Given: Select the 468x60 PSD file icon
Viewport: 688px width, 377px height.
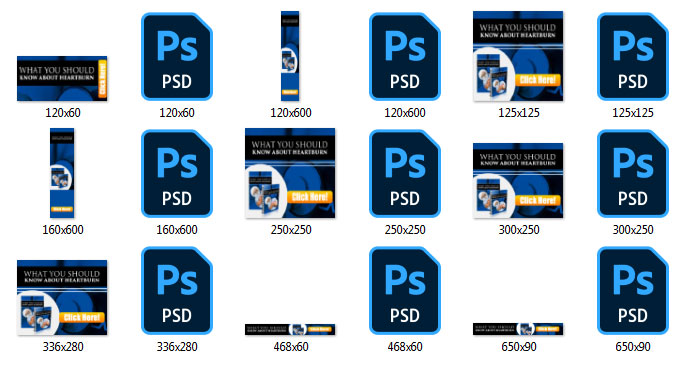Looking at the screenshot, I should pos(405,291).
